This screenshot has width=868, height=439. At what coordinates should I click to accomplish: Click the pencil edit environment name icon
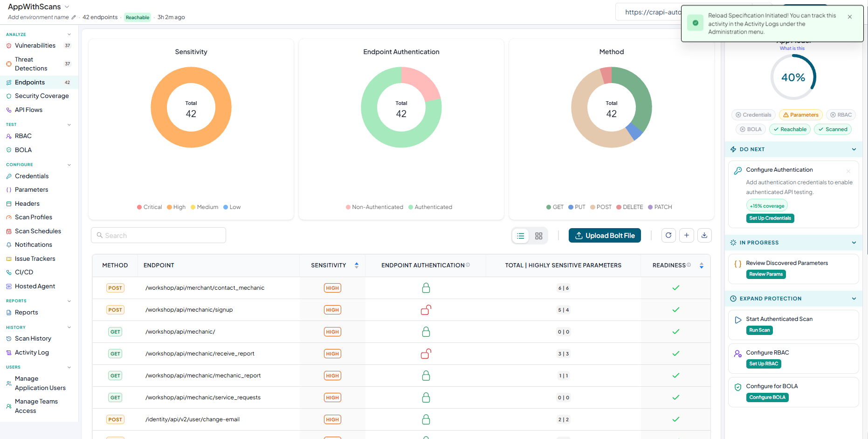click(74, 17)
